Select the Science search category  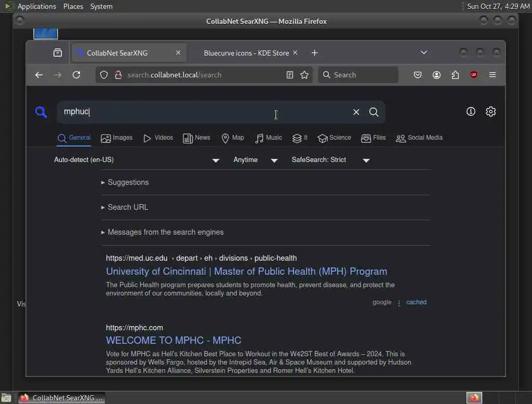coord(334,138)
